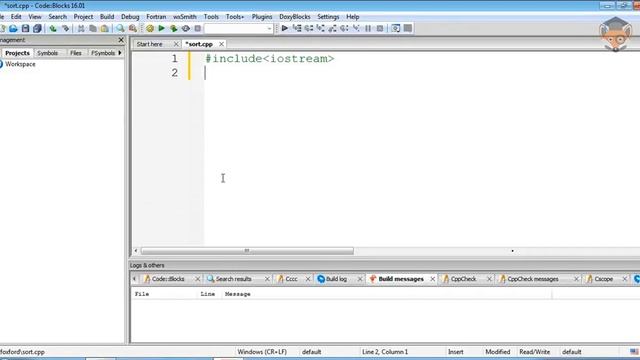Viewport: 640px width, 360px height.
Task: Cut the selection using the scissors icon
Action: click(81, 29)
